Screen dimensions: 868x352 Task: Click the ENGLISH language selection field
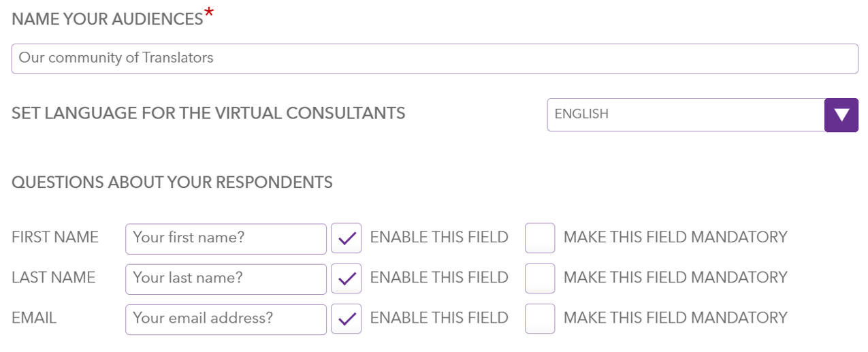686,115
